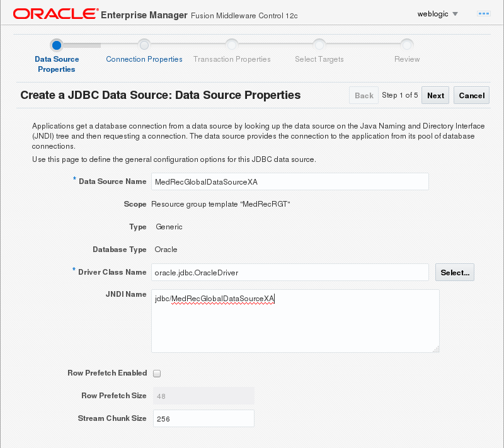Viewport: 504px width, 448px height.
Task: Click the 'Step 1 of 5' text
Action: point(400,95)
